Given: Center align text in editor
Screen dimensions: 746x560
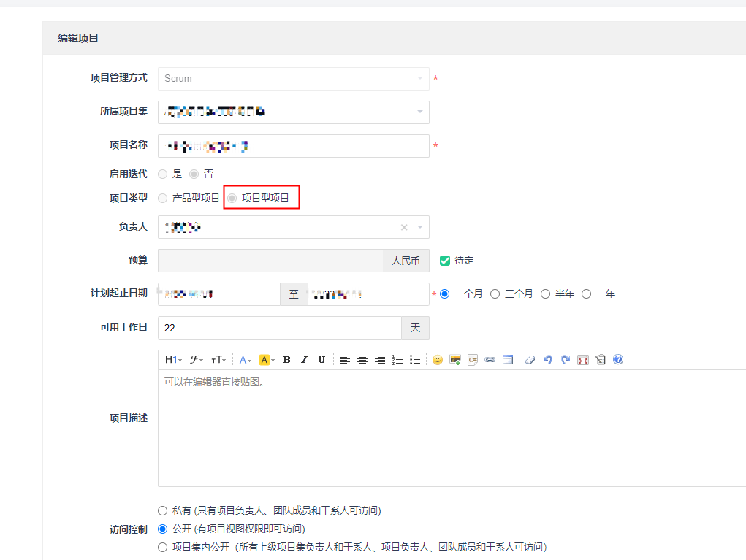Looking at the screenshot, I should tap(362, 360).
